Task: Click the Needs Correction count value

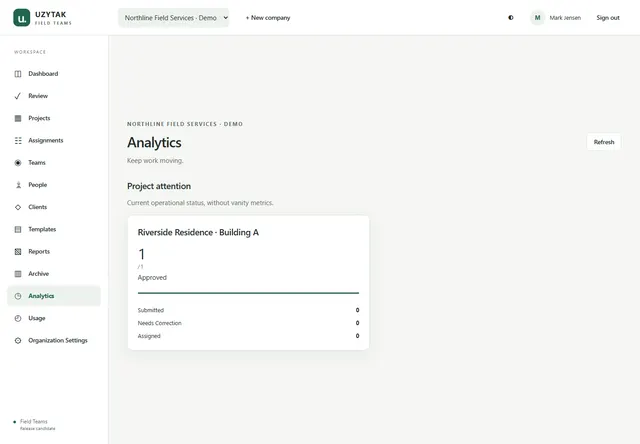Action: (357, 323)
